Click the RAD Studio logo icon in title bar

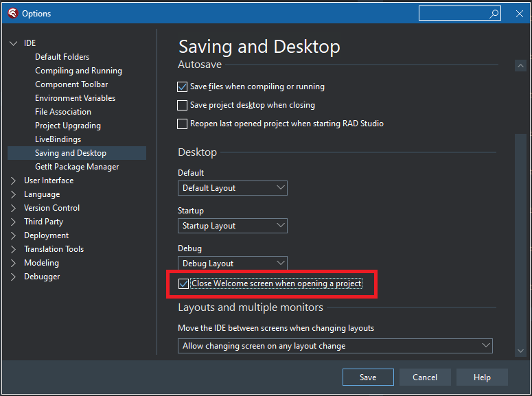[13, 14]
